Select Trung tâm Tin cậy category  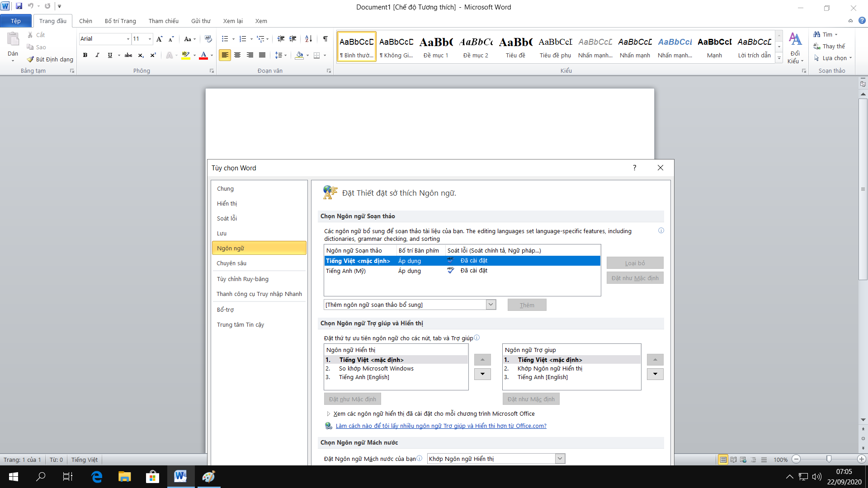tap(259, 324)
